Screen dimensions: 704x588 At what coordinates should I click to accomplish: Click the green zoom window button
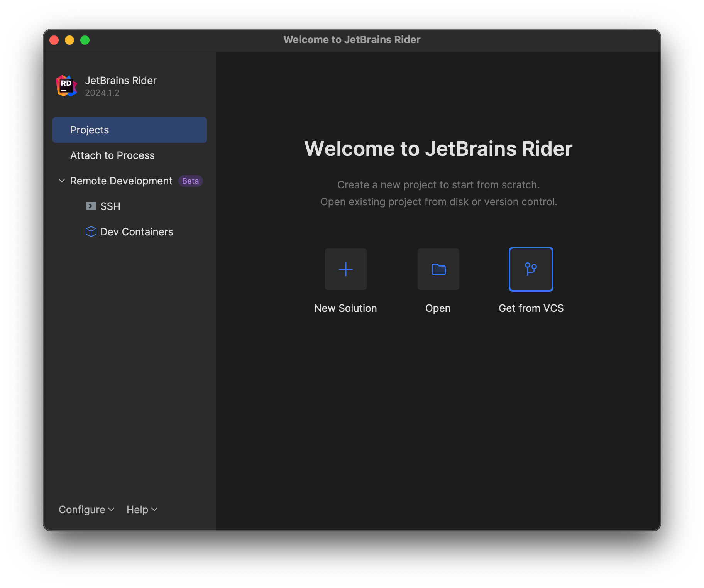point(85,40)
